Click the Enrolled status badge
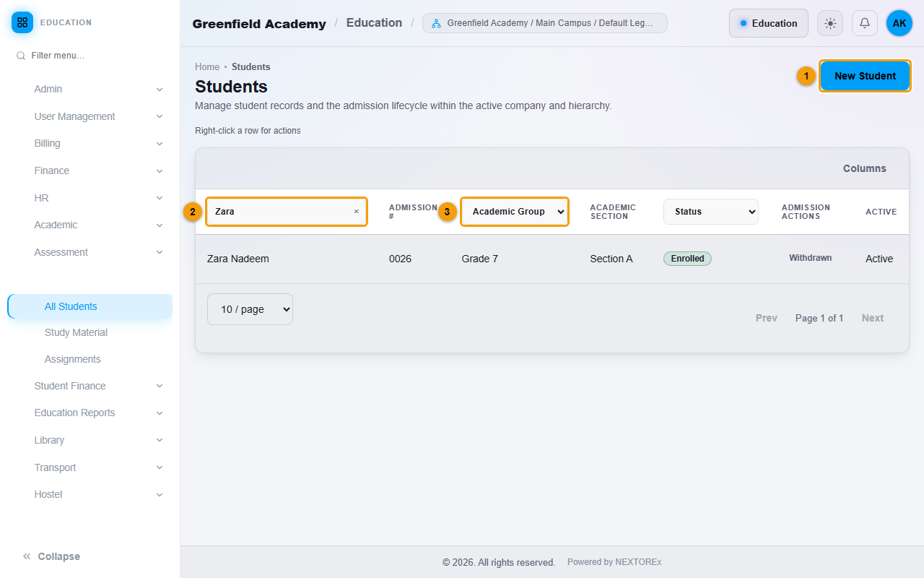Screen dimensions: 924x578 [x=687, y=259]
